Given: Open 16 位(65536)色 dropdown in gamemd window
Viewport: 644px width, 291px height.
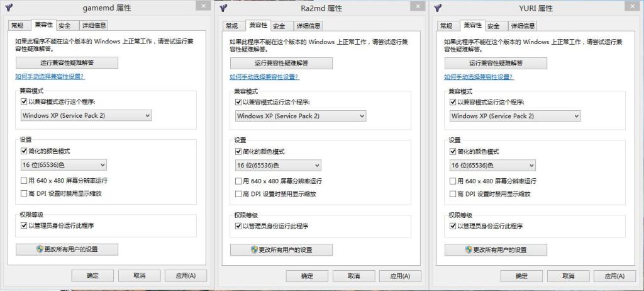Looking at the screenshot, I should [64, 164].
